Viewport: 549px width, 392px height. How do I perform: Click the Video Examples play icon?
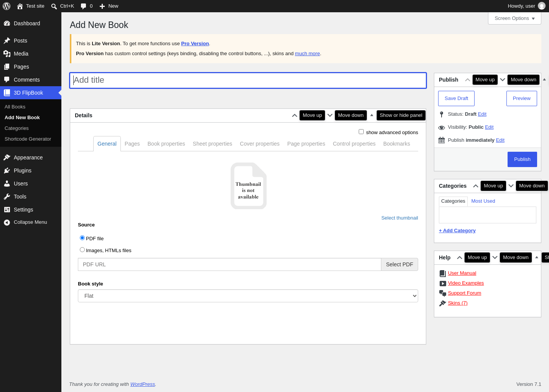point(443,283)
